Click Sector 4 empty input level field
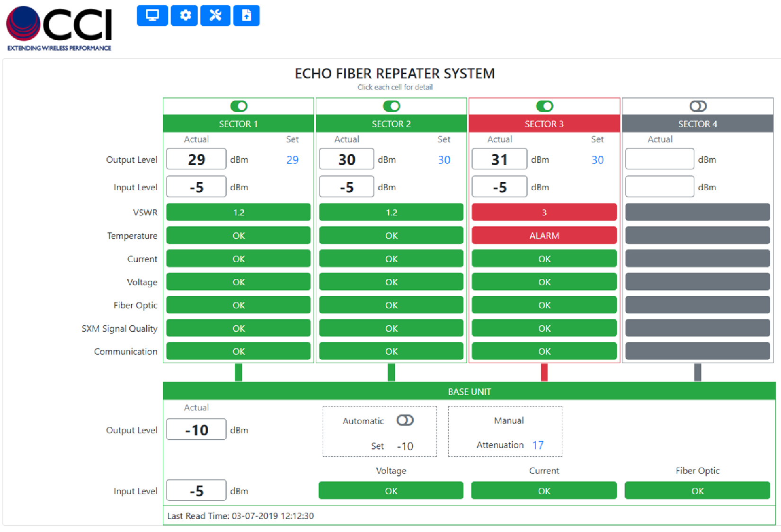This screenshot has height=532, width=781. pos(660,186)
